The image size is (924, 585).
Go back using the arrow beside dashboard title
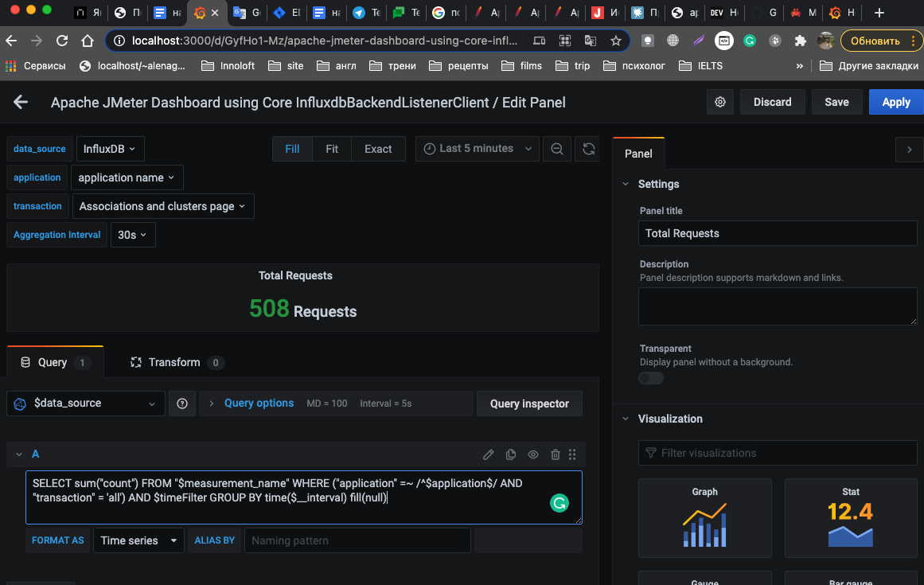point(21,102)
